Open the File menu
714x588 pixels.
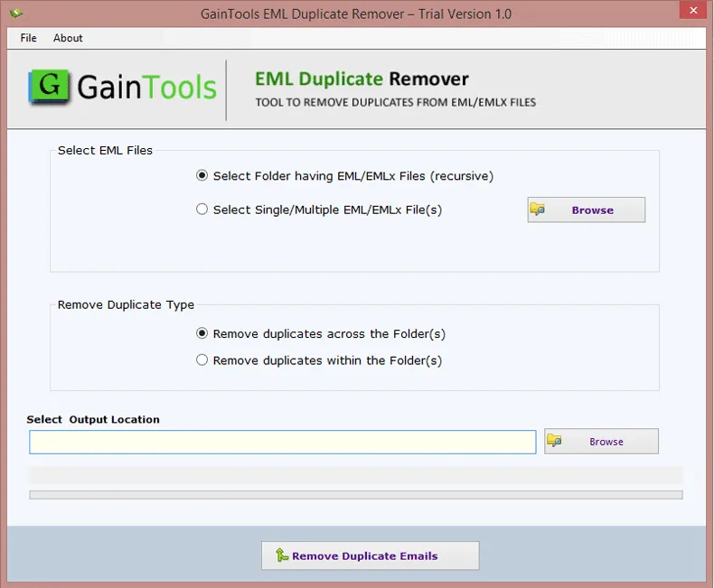29,38
